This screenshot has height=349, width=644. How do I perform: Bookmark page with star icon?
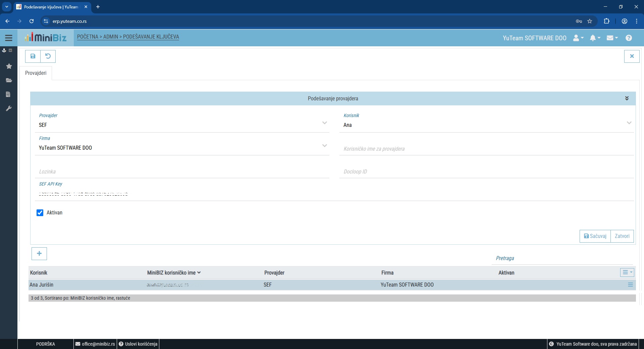(590, 21)
